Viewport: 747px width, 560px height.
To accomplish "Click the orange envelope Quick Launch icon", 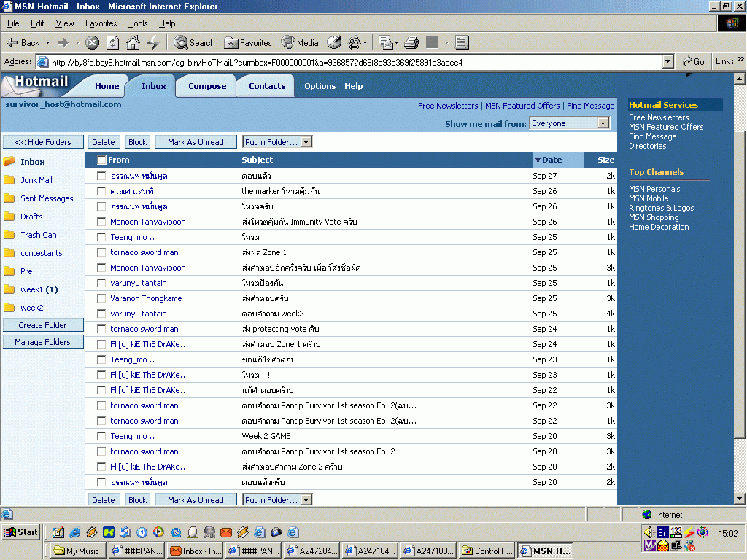I will (226, 532).
